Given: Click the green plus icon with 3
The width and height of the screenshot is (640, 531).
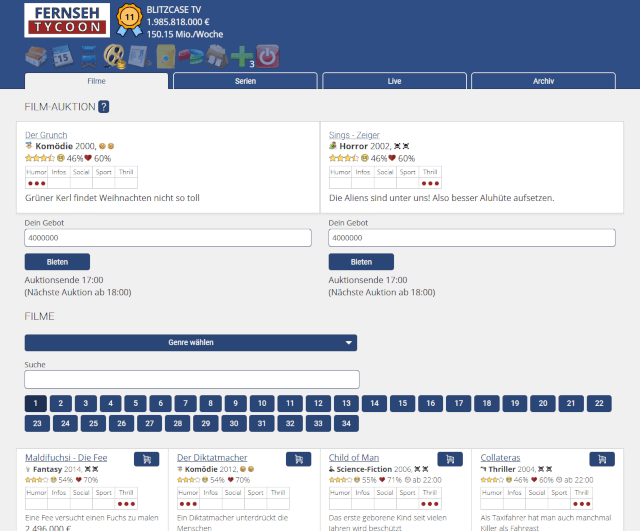Looking at the screenshot, I should click(x=243, y=56).
